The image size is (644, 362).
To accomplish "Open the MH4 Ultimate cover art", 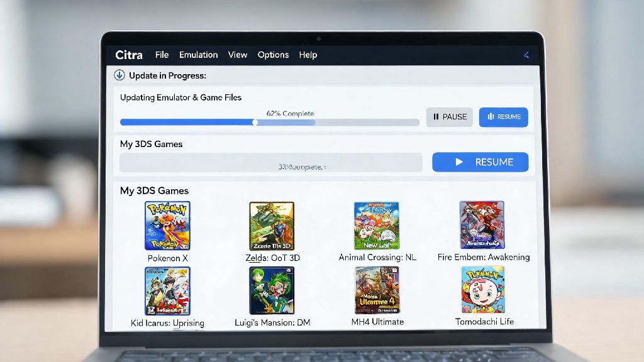I will pos(377,290).
